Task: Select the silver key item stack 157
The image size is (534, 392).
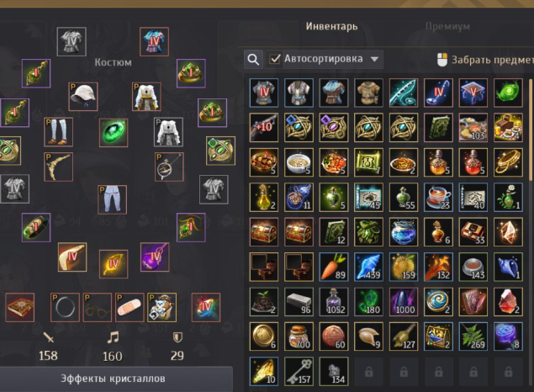Action: (x=299, y=372)
